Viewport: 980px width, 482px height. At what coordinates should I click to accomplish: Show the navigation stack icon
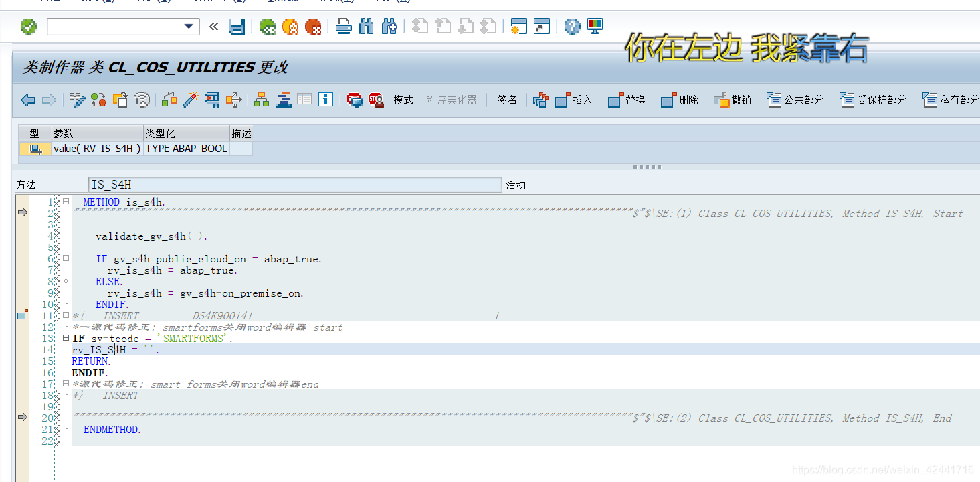[283, 100]
